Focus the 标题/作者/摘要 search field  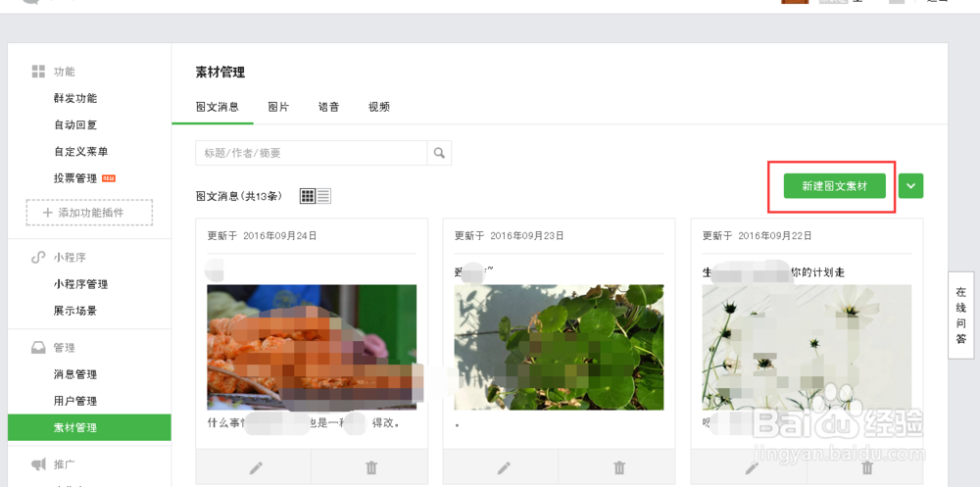[312, 153]
